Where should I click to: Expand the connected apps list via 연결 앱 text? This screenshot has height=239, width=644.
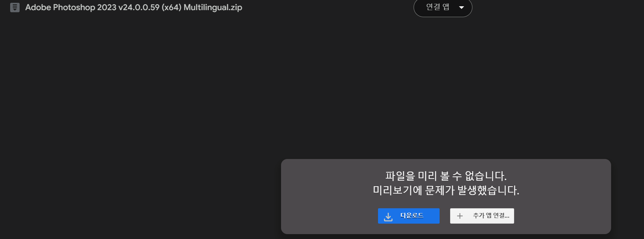pyautogui.click(x=437, y=7)
